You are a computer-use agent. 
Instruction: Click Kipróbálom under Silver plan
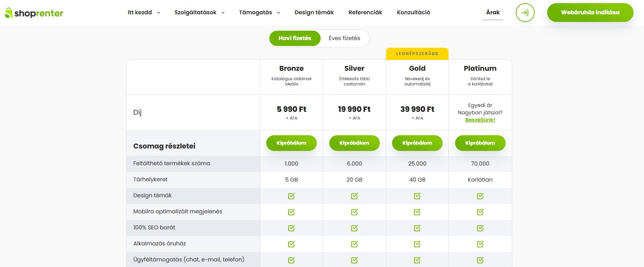354,143
